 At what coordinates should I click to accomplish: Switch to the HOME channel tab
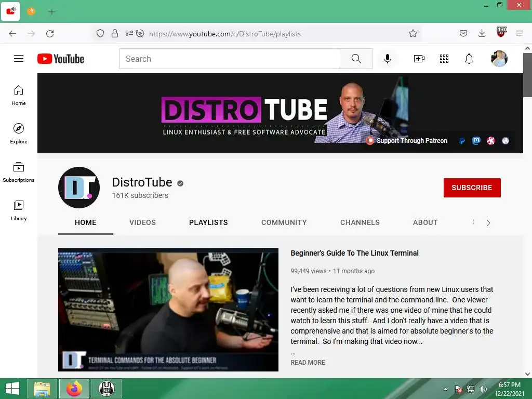pos(86,222)
